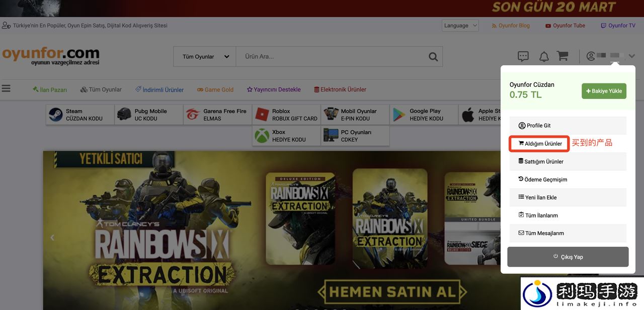Click the wallet balance 0.75 TL
Screen dimensions: 644x310
pos(526,94)
